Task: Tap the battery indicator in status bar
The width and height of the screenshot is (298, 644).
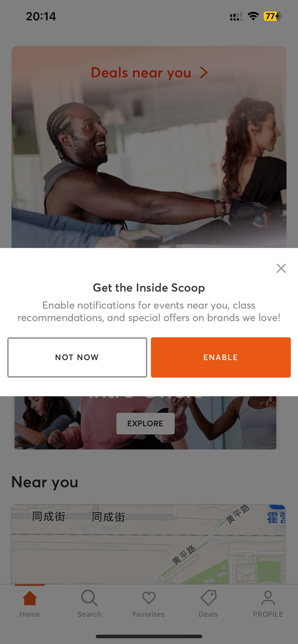Action: point(273,16)
